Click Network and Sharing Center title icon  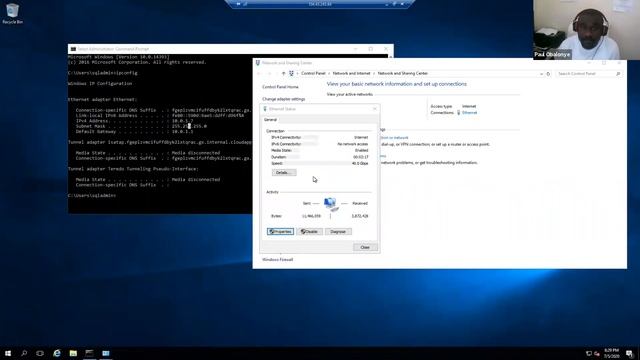coord(258,63)
